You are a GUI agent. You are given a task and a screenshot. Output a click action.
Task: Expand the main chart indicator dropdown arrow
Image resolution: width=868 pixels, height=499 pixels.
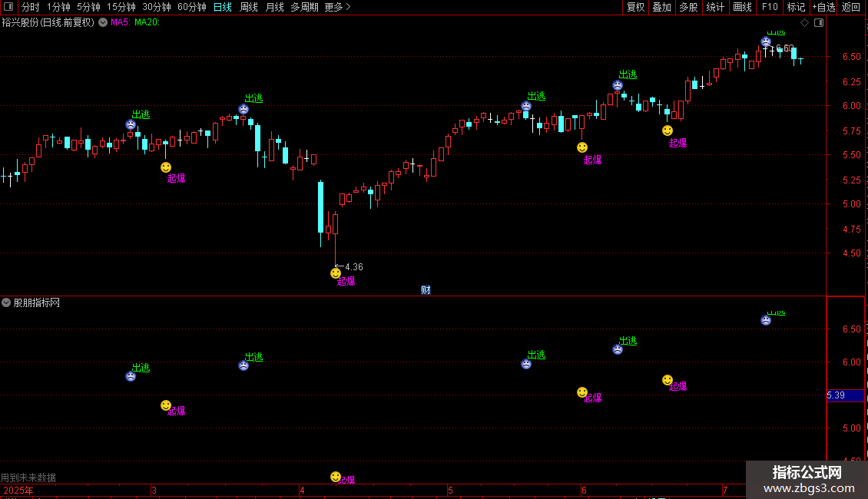click(103, 22)
